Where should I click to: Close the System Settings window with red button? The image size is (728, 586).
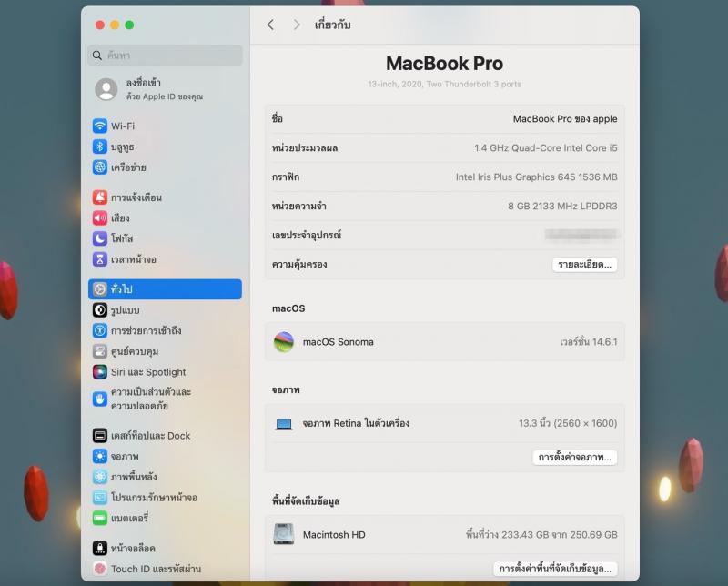[100, 25]
